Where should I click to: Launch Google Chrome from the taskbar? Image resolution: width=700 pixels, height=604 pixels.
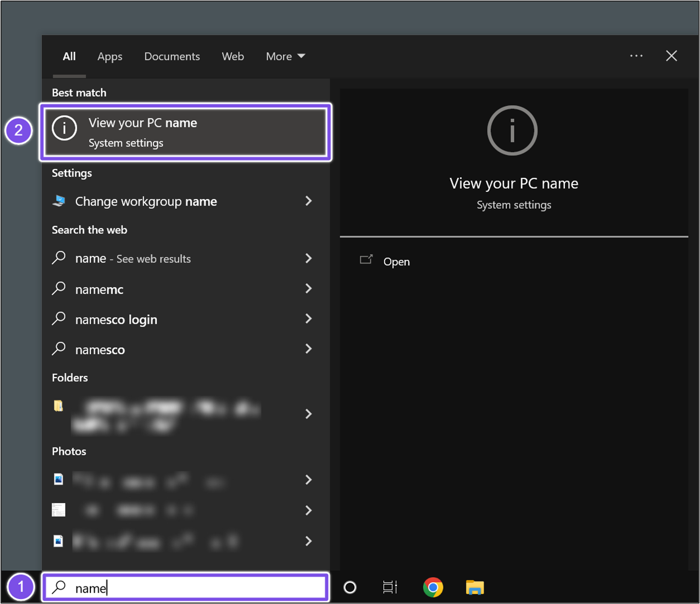[x=433, y=587]
